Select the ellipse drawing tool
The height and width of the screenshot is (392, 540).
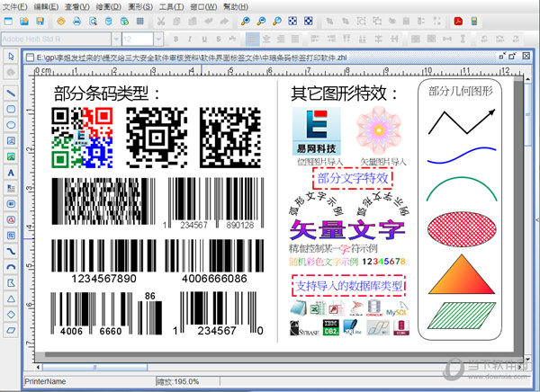[11, 125]
